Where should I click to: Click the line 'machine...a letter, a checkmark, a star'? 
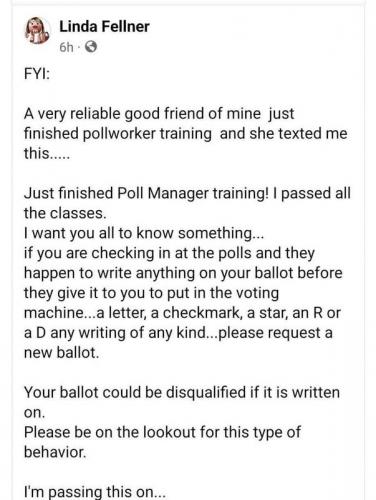pyautogui.click(x=182, y=313)
